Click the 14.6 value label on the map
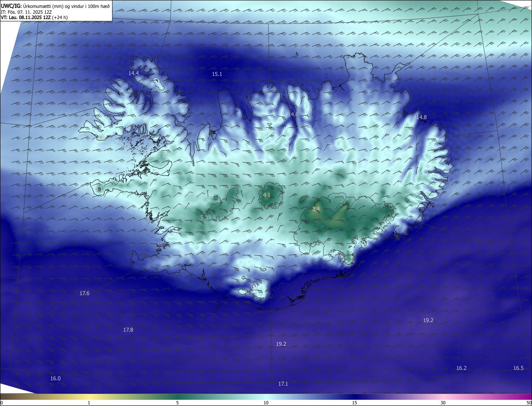The width and height of the screenshot is (532, 406). point(293,114)
